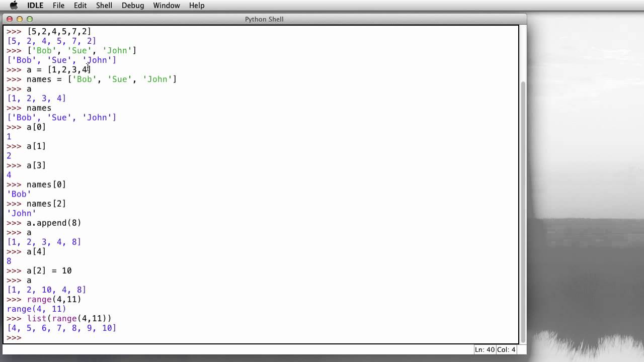This screenshot has width=644, height=362.
Task: Close the Python Shell window
Action: coord(10,19)
